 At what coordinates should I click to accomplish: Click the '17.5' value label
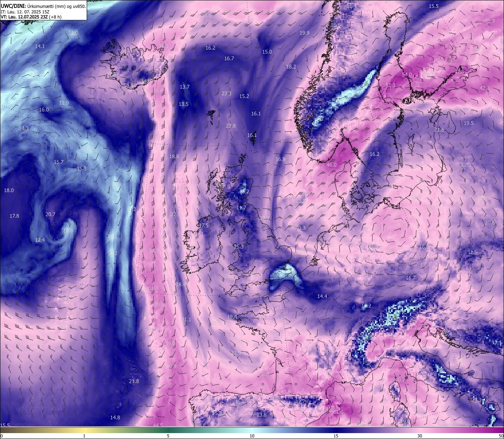coord(204,226)
